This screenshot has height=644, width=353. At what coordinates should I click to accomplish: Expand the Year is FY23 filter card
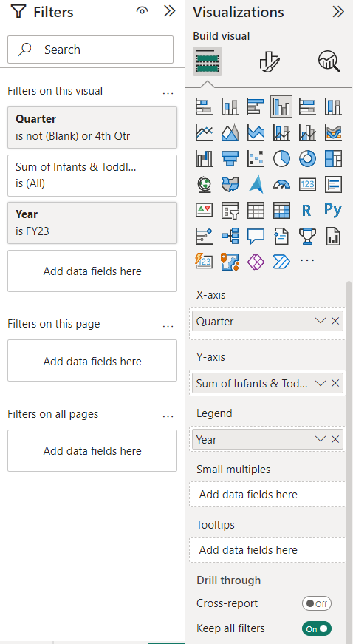(x=92, y=223)
